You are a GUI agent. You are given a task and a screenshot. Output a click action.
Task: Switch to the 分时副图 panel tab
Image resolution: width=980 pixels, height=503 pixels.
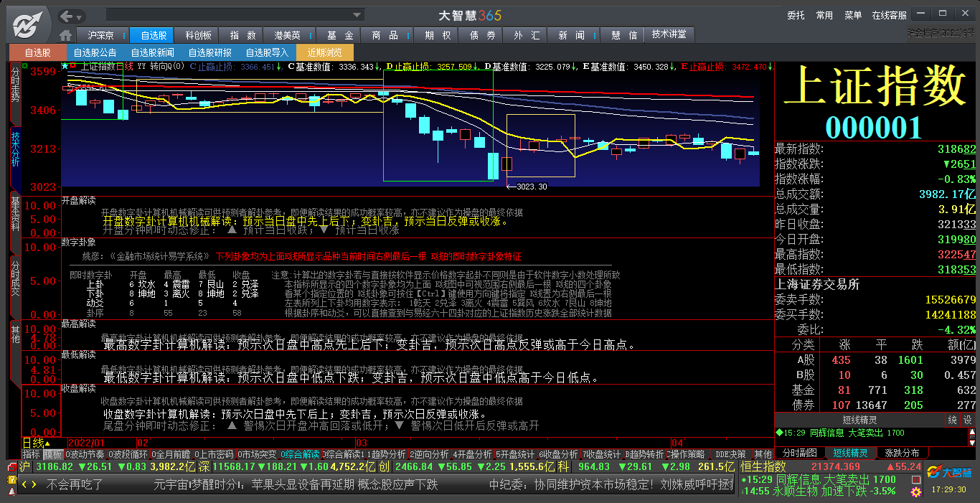click(799, 453)
